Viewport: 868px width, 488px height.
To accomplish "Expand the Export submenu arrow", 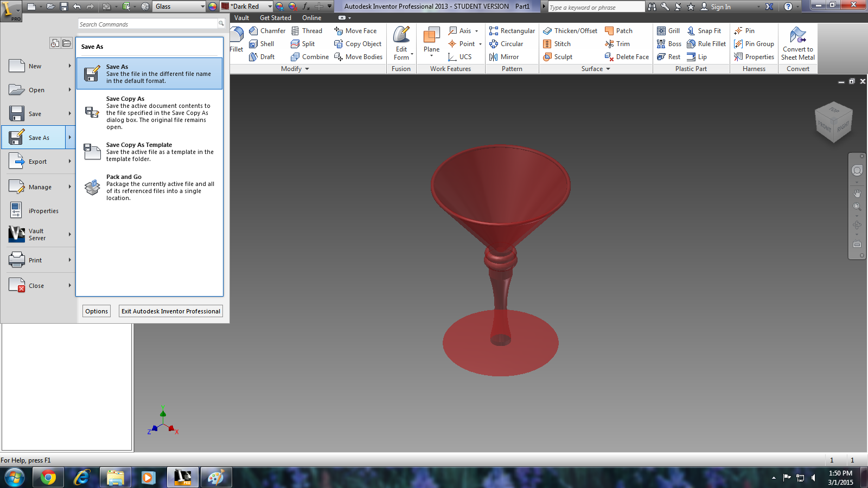I will pyautogui.click(x=70, y=161).
